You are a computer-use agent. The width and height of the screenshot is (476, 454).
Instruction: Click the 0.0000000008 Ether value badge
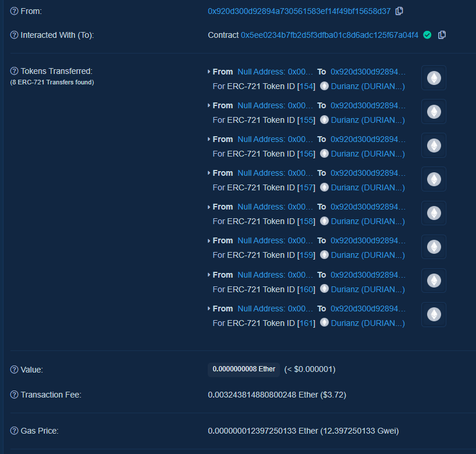(x=244, y=369)
